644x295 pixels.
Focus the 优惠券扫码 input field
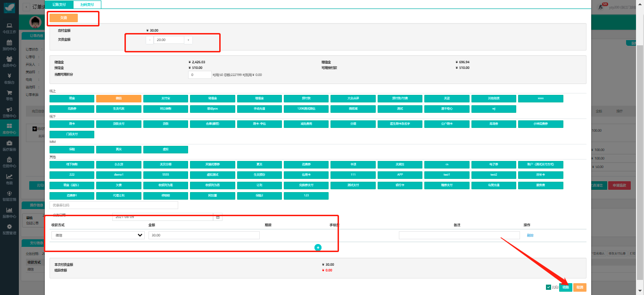click(x=114, y=205)
